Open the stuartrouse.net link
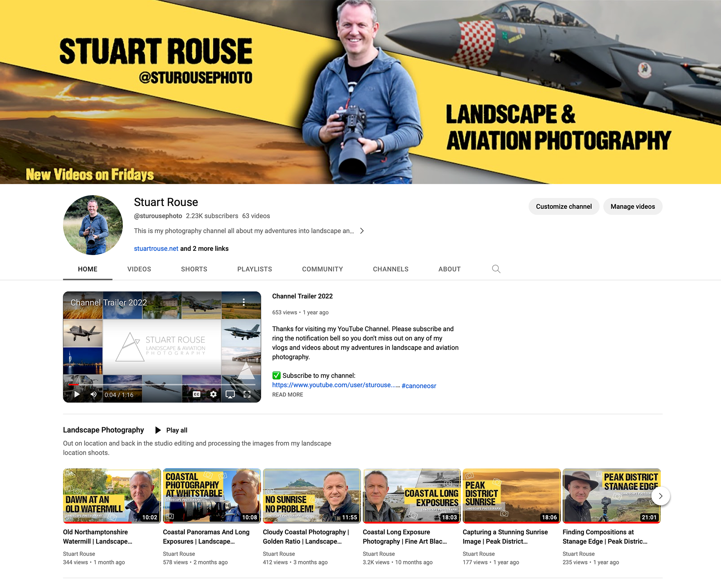 pos(156,249)
